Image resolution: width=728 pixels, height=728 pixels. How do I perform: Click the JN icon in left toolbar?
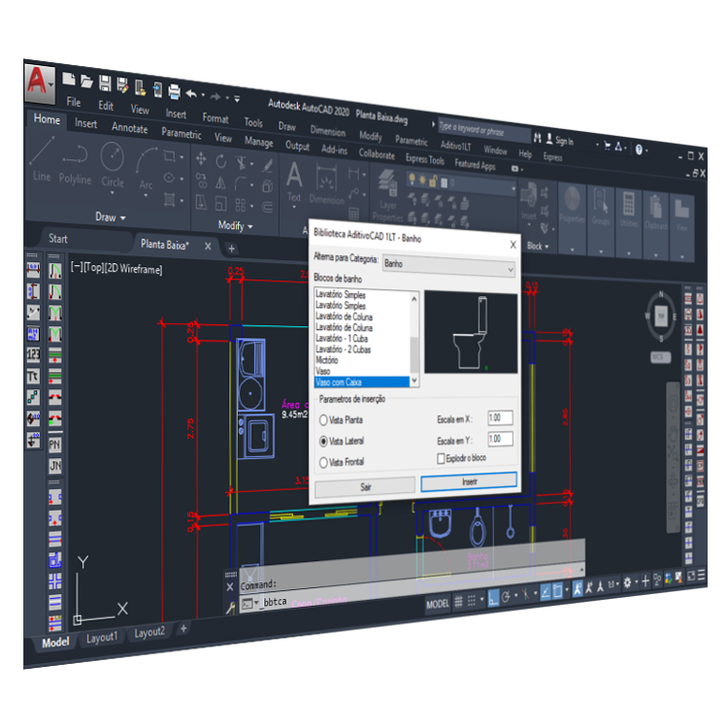point(54,466)
